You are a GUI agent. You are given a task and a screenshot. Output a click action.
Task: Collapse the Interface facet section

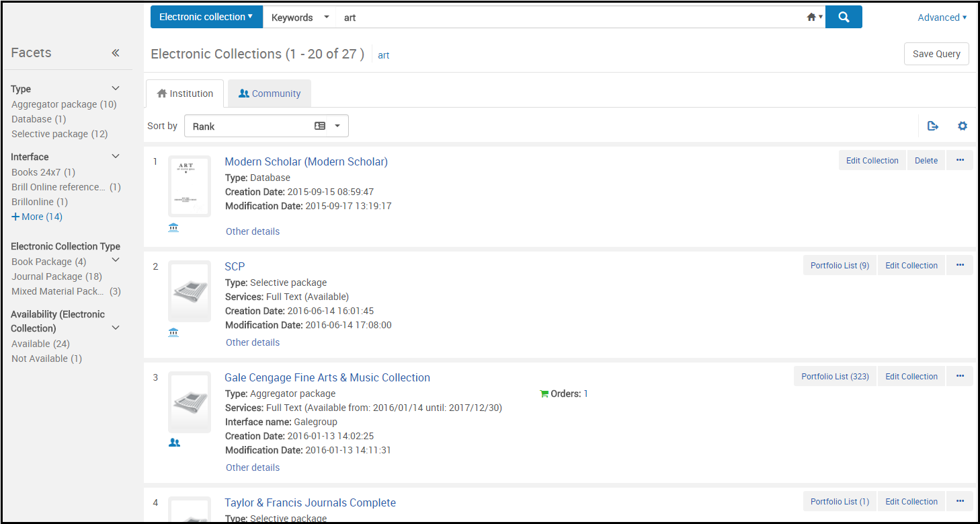[116, 157]
